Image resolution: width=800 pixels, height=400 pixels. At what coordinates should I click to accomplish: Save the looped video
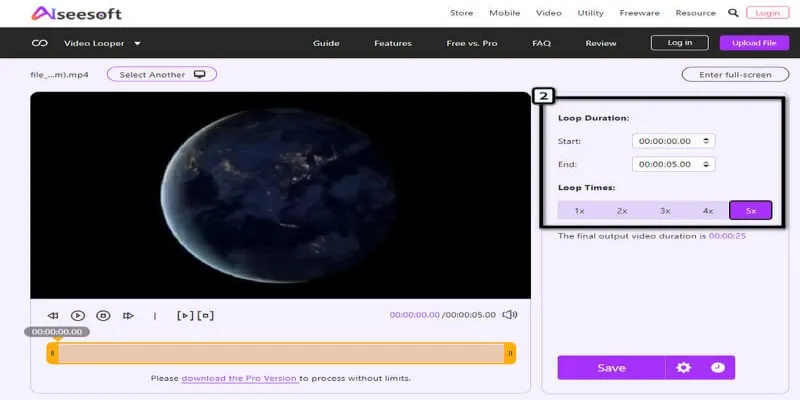pos(611,367)
